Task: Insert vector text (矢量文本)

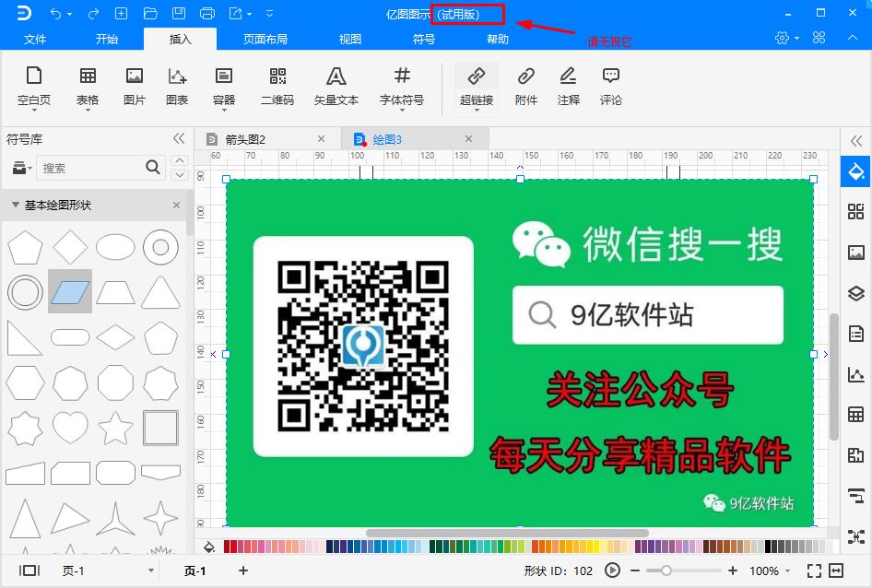Action: point(336,87)
